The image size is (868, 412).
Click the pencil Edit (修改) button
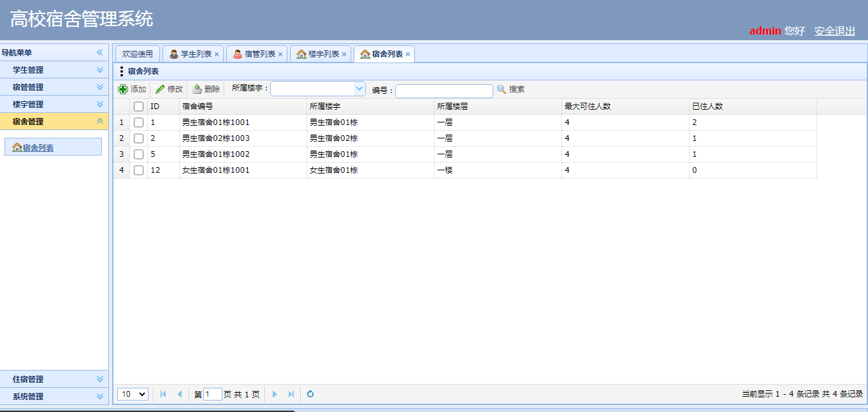(170, 89)
